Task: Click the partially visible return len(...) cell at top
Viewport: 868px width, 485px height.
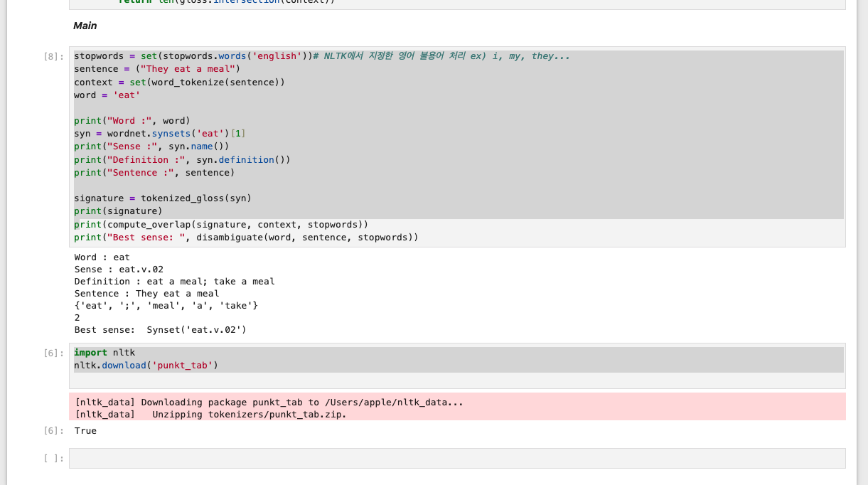Action: click(x=457, y=4)
